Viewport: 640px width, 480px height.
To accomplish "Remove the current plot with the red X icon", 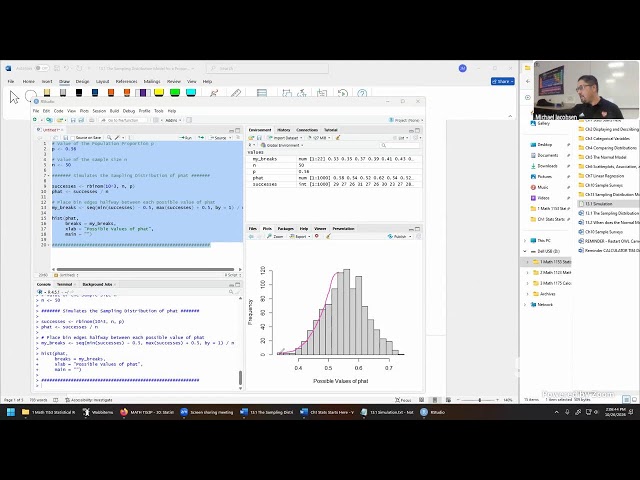I will [317, 236].
